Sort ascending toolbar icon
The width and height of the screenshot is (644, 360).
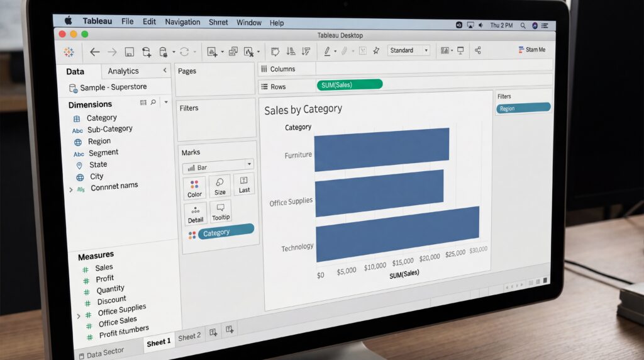pos(291,51)
